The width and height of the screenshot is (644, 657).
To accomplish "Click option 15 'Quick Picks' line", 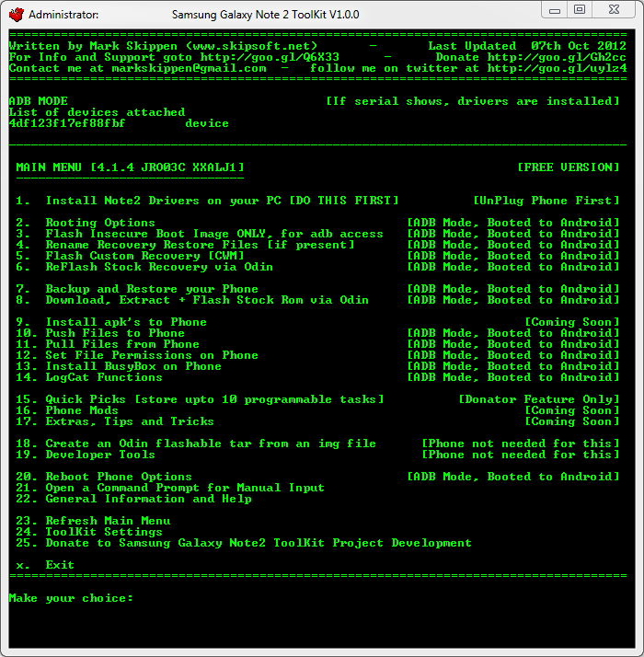I will point(200,399).
